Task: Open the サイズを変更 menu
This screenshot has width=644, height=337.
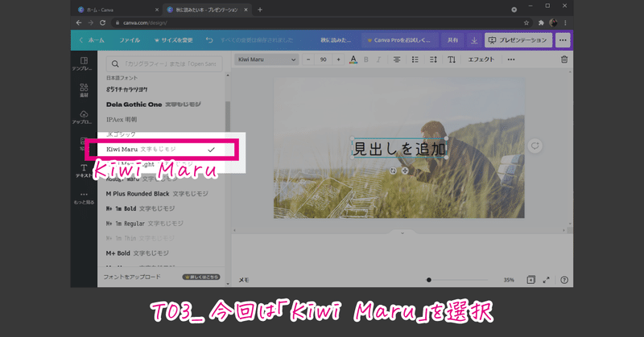Action: pyautogui.click(x=173, y=40)
